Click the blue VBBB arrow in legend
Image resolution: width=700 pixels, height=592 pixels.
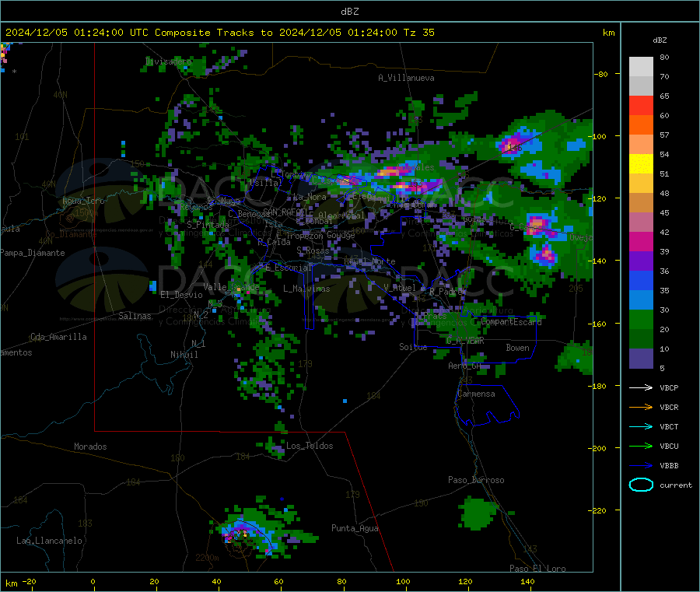point(641,466)
